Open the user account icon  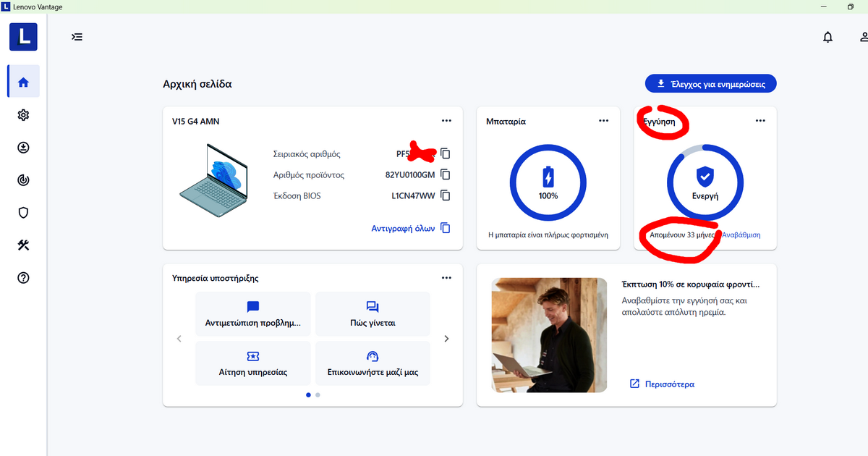(862, 37)
